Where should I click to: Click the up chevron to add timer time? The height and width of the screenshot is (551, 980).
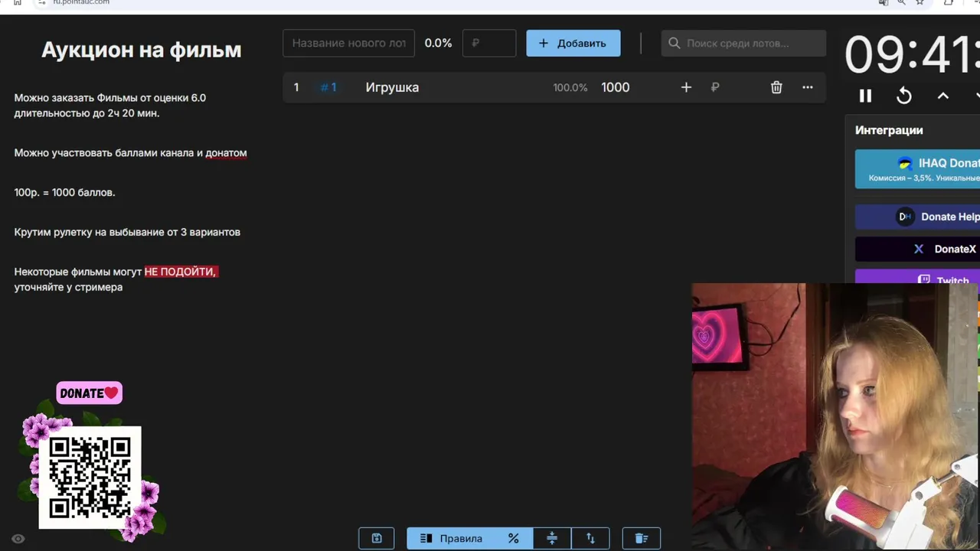coord(943,96)
